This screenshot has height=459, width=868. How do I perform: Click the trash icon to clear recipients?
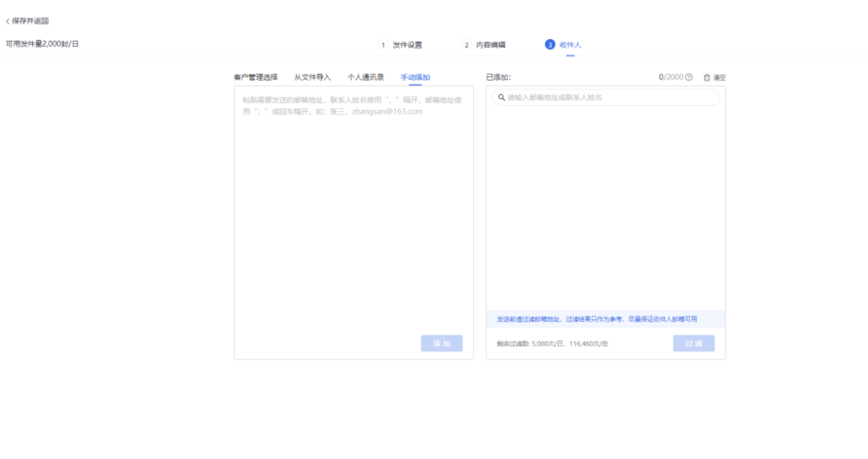(x=707, y=77)
